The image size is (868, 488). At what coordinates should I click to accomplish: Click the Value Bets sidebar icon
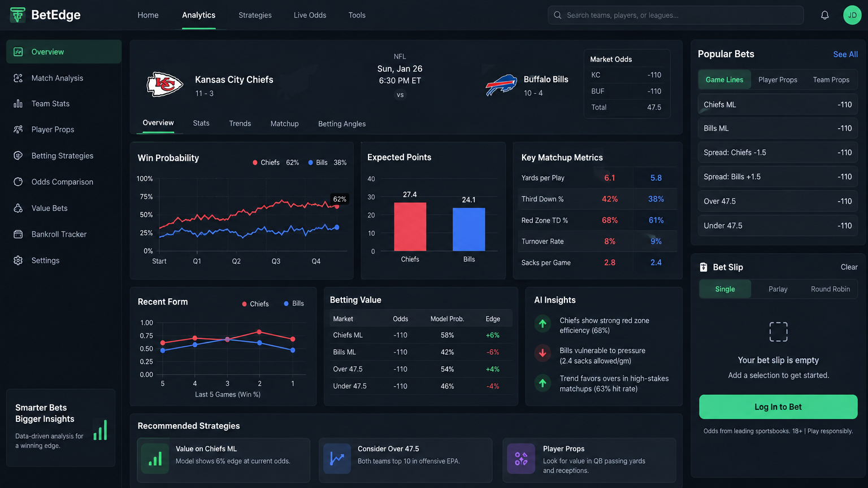18,208
